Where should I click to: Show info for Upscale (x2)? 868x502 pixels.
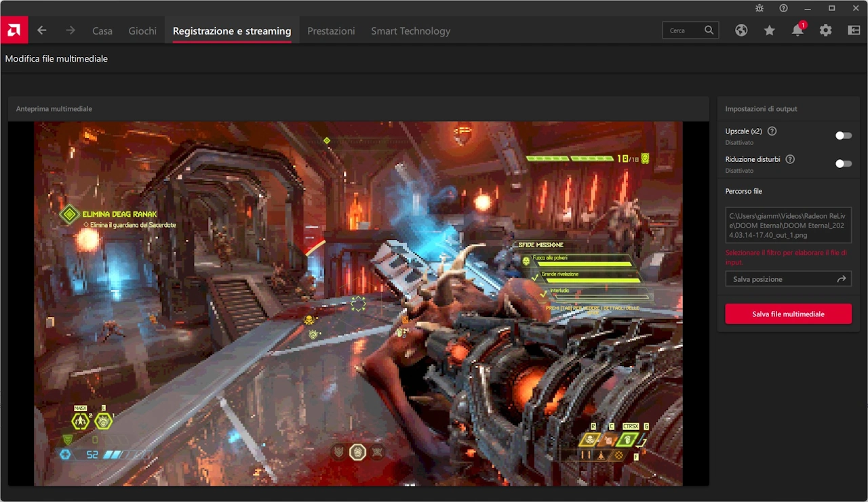[x=772, y=131]
